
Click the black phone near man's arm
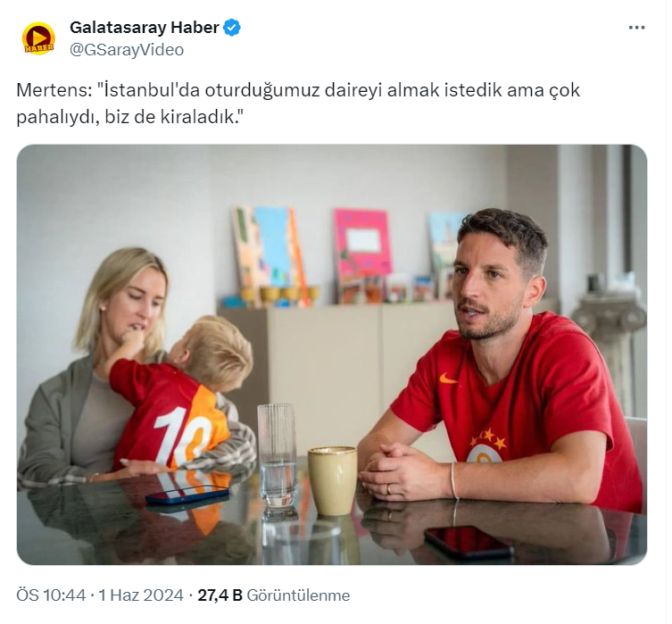click(469, 543)
